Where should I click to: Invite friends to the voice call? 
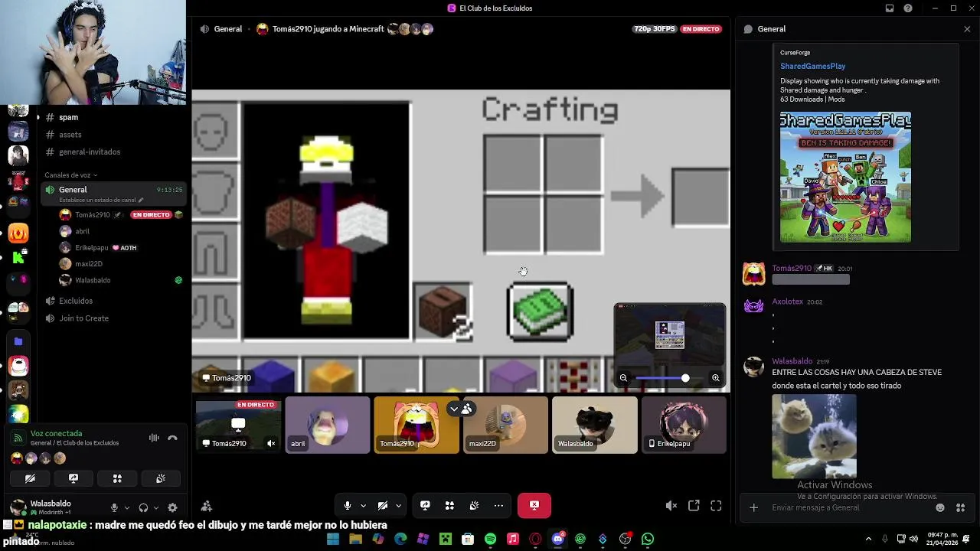[207, 506]
